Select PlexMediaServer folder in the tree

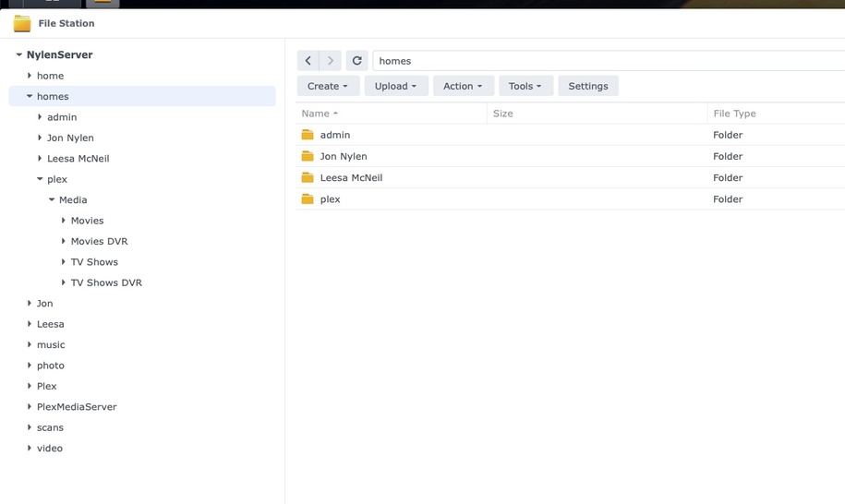tap(77, 407)
